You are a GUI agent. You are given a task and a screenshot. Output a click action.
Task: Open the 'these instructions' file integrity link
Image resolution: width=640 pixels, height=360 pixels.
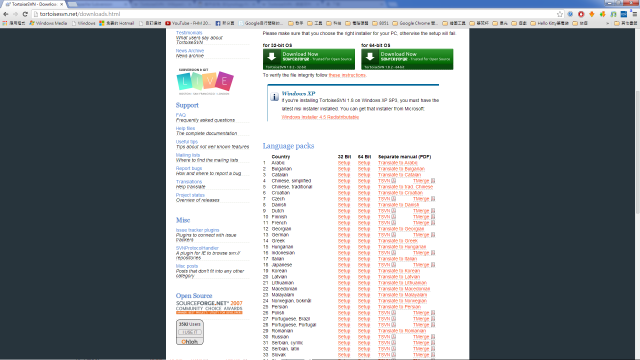tap(347, 75)
